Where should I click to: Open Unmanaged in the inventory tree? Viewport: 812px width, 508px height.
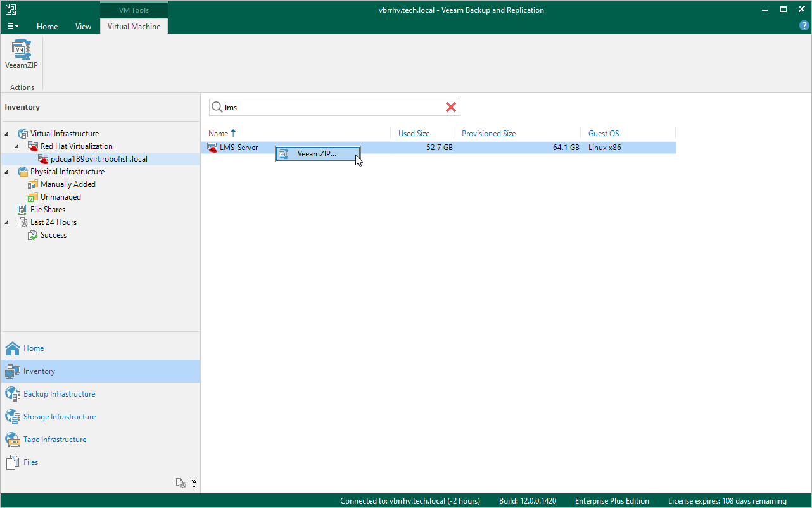61,197
